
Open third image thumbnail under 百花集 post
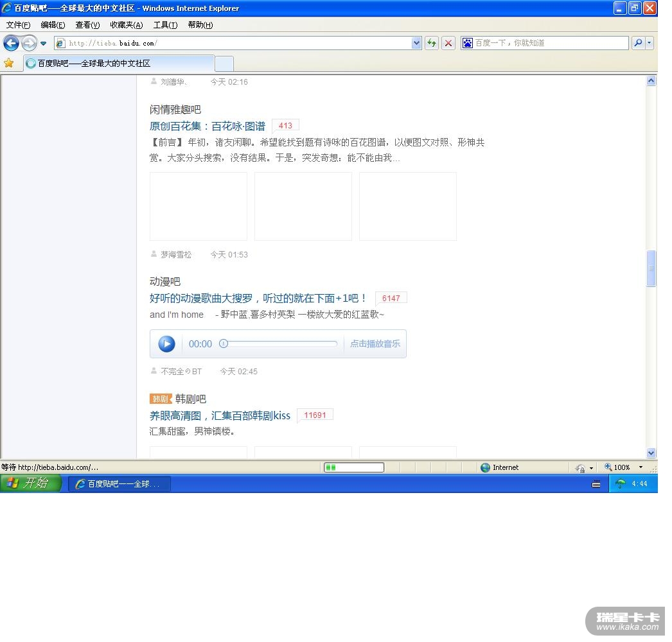[x=407, y=207]
